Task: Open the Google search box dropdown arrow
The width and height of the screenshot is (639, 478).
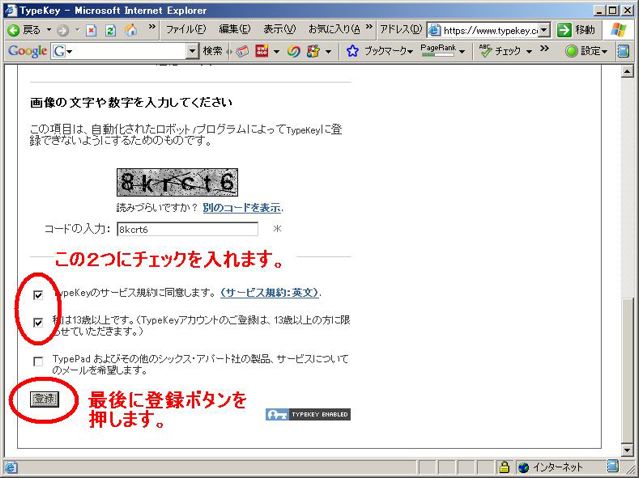Action: tap(192, 51)
